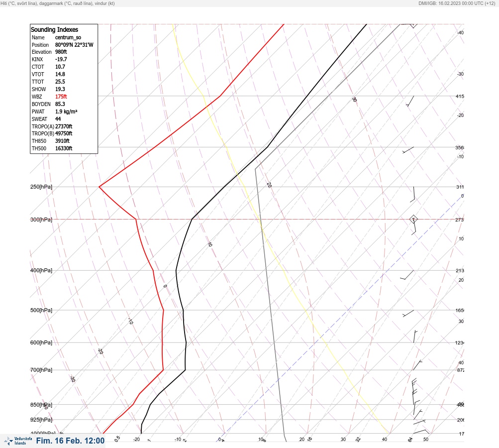This screenshot has height=448, width=499.
Task: Click the wind barb at the 700 hPa level
Action: point(417,365)
